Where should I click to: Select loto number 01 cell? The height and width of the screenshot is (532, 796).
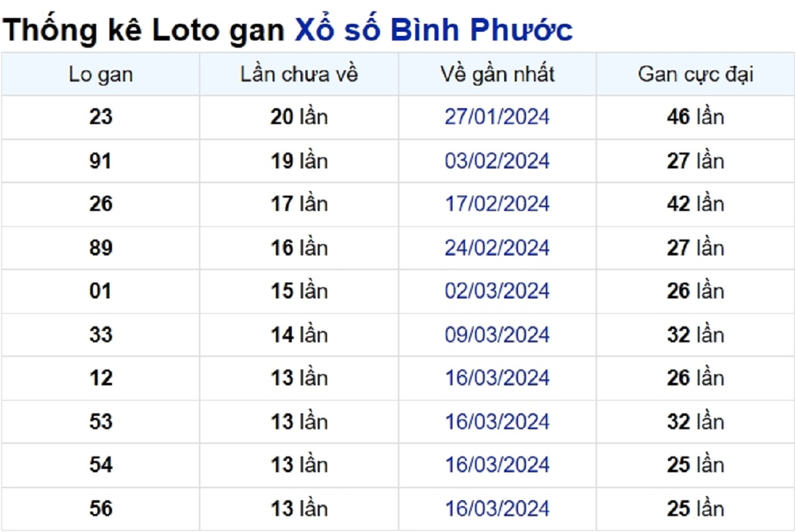point(100,291)
